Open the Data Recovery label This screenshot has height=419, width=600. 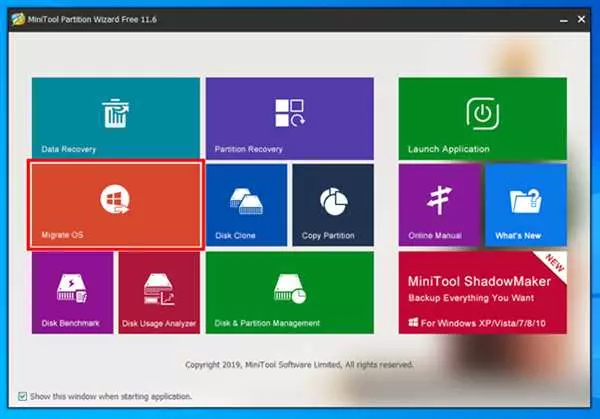point(68,149)
